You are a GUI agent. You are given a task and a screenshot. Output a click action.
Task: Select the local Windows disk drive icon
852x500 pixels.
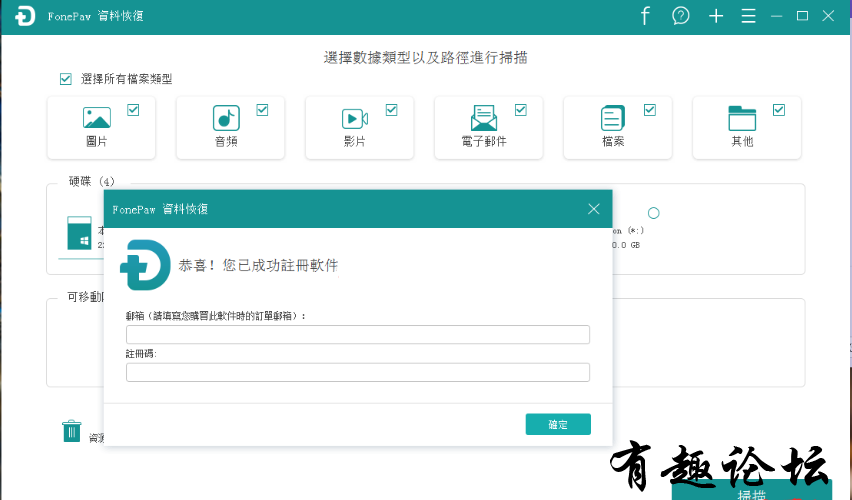pyautogui.click(x=79, y=233)
